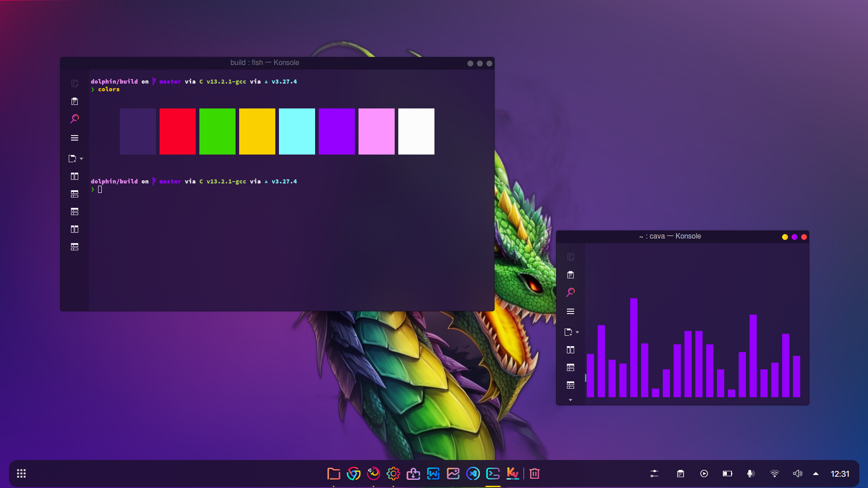Click Paste icon in cava Konsole sidebar
This screenshot has width=868, height=488.
(x=571, y=275)
